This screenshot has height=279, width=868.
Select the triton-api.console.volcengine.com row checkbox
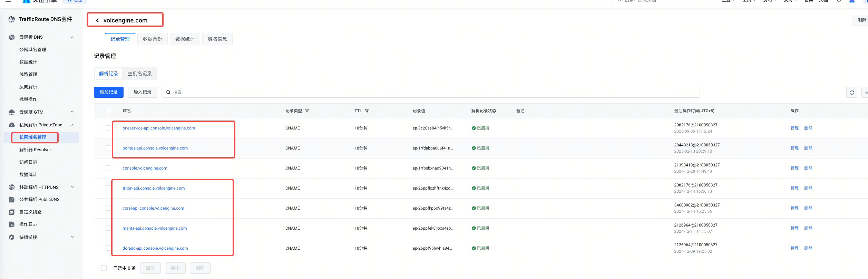pyautogui.click(x=108, y=188)
